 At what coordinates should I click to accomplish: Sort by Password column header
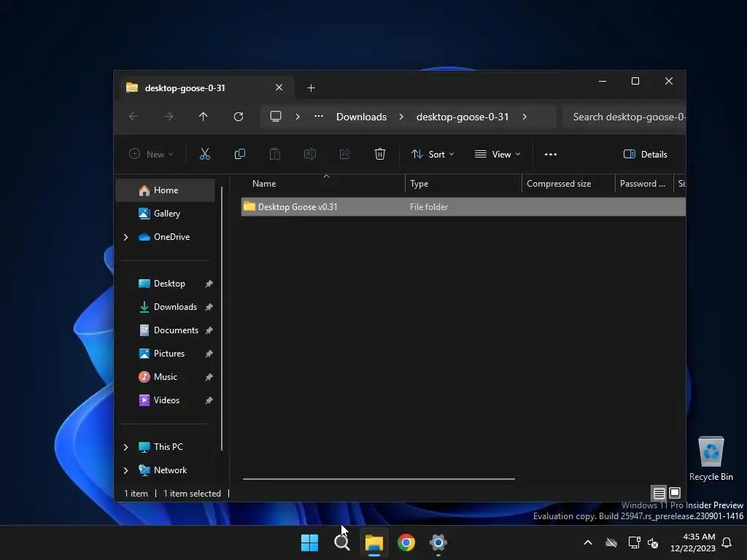tap(644, 184)
